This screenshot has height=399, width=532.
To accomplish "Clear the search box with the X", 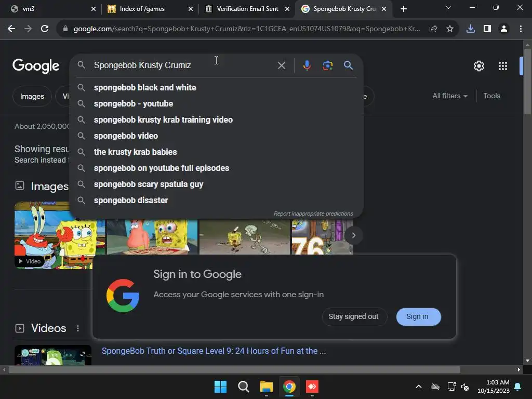I will [x=281, y=65].
